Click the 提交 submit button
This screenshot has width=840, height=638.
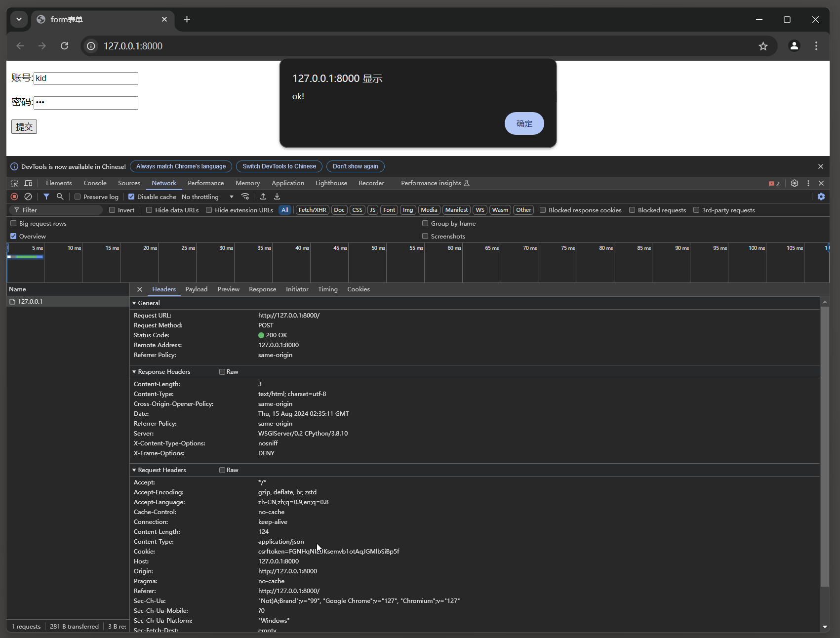(x=24, y=127)
